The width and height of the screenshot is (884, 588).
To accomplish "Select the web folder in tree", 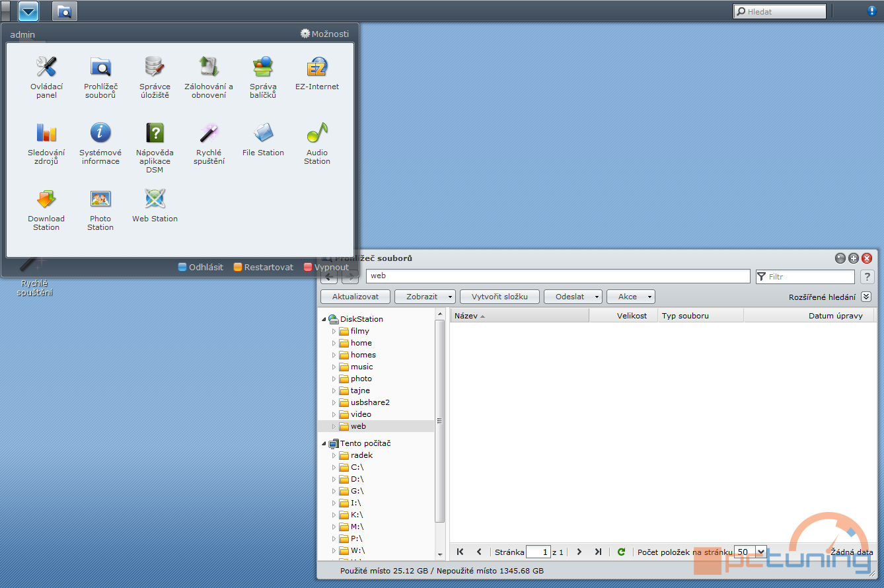I will [x=358, y=426].
